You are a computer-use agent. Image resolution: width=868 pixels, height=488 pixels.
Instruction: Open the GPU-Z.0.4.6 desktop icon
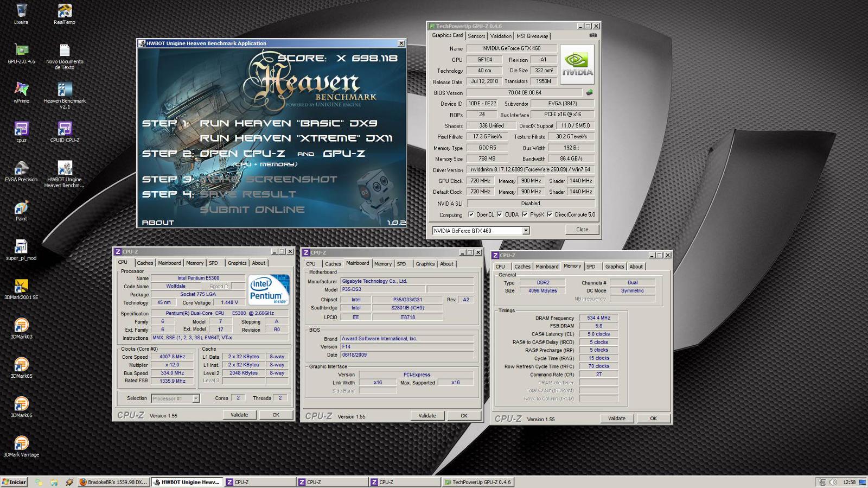coord(21,54)
